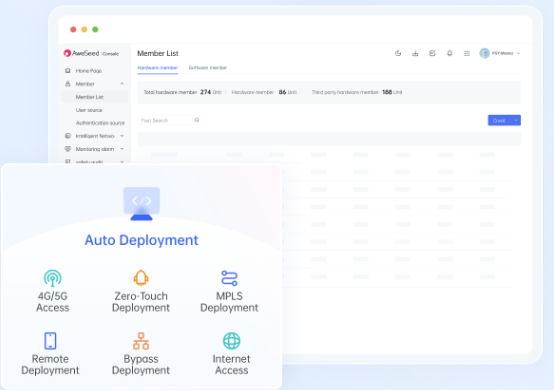This screenshot has width=554, height=390.
Task: Click the Bypass Deployment network tree icon
Action: coord(141,341)
